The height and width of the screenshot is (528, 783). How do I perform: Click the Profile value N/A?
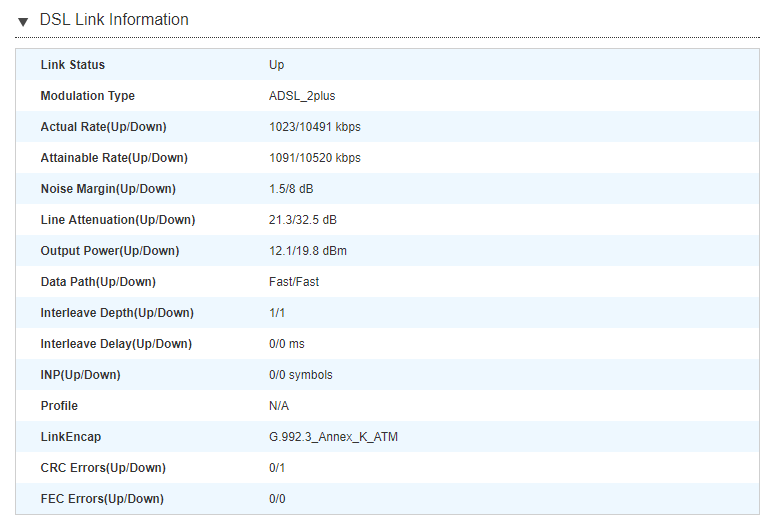click(x=280, y=406)
